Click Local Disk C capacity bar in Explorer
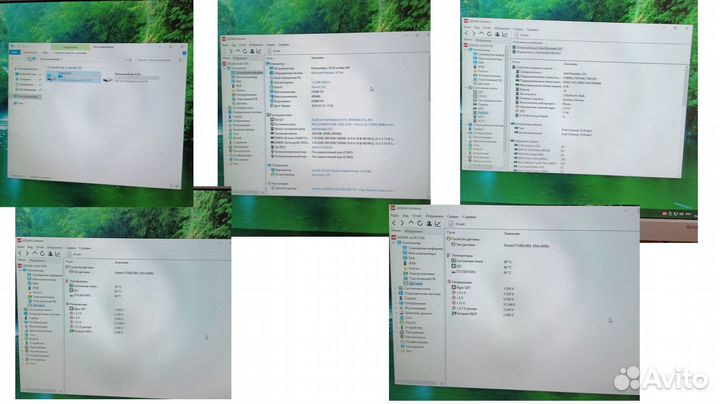The height and width of the screenshot is (404, 720). click(x=75, y=78)
